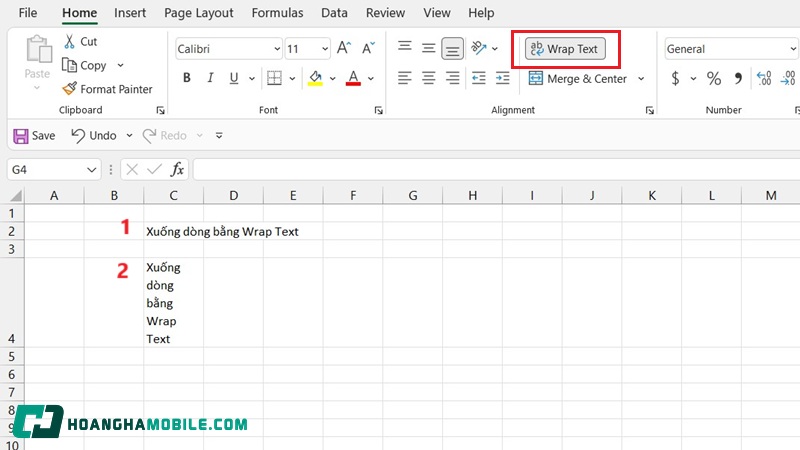Viewport: 800px width, 450px height.
Task: Expand Paste options arrow
Action: [x=37, y=88]
